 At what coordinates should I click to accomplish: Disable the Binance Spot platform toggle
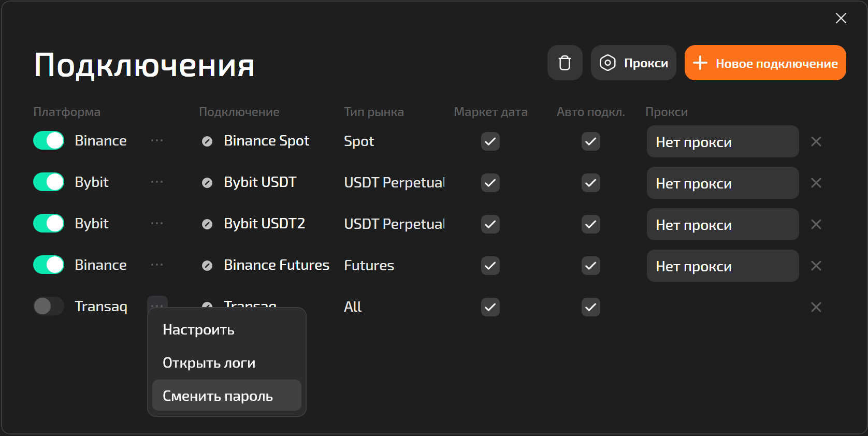click(x=49, y=140)
